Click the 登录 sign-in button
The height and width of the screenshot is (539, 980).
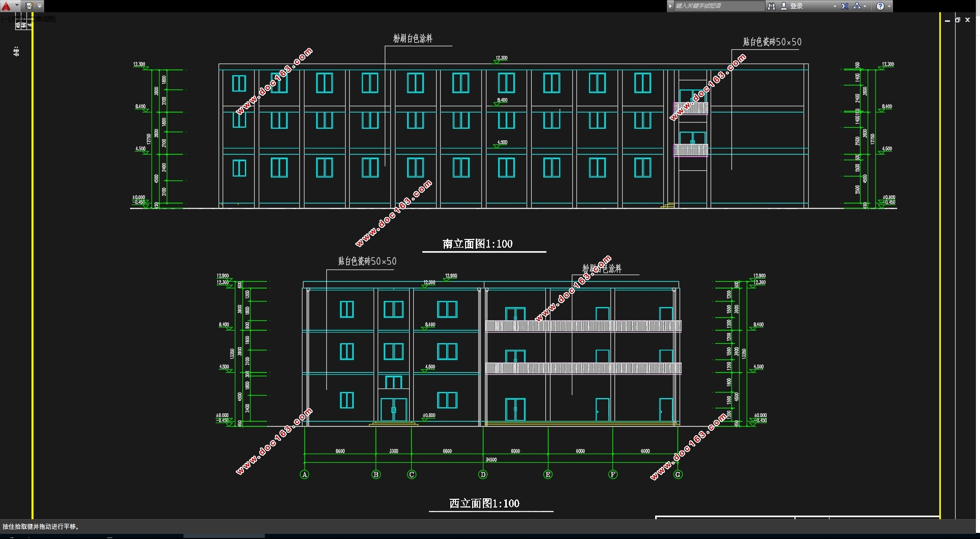(x=797, y=6)
